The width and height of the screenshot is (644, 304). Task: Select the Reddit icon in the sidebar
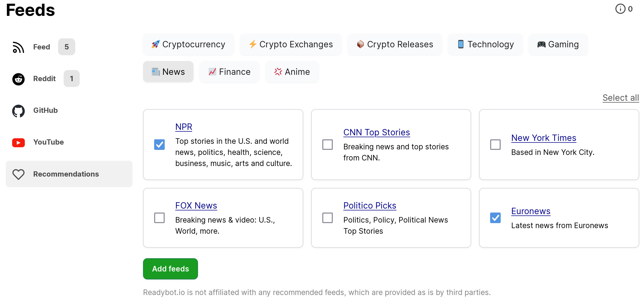(x=18, y=79)
